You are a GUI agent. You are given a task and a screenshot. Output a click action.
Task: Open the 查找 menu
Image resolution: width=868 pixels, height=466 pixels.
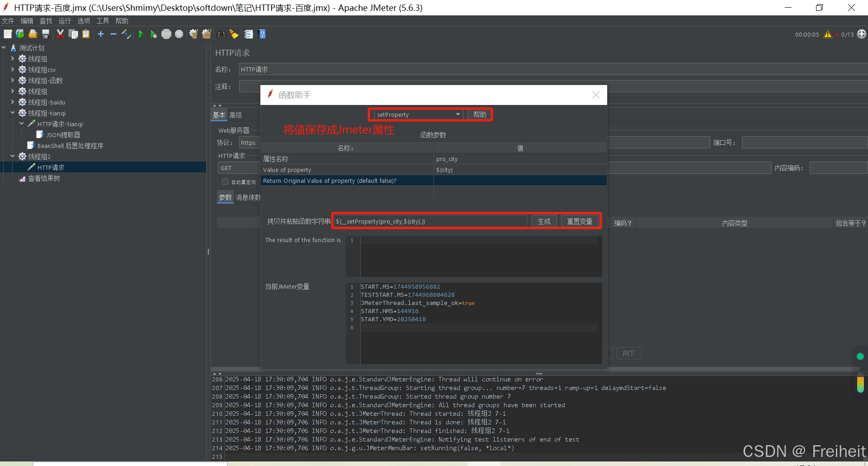[46, 21]
